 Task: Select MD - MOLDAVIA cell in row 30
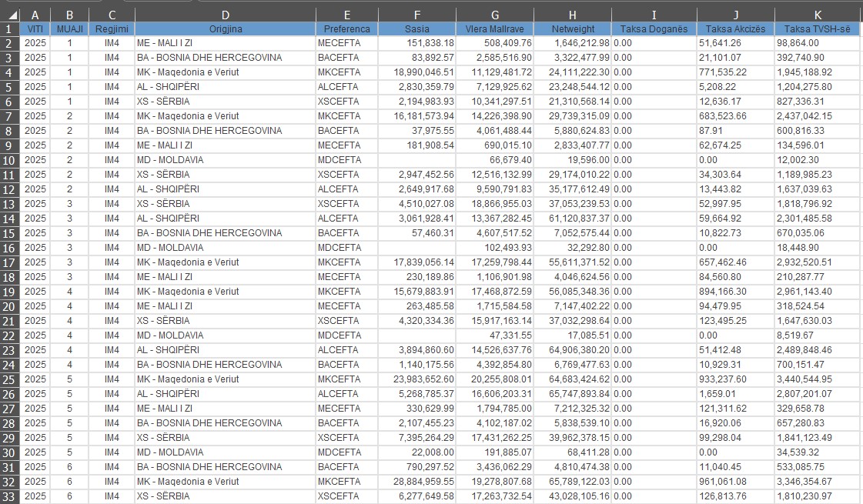225,452
